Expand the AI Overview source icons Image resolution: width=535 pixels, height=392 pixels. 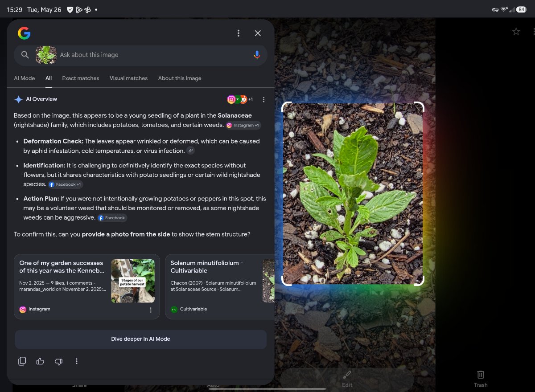240,99
